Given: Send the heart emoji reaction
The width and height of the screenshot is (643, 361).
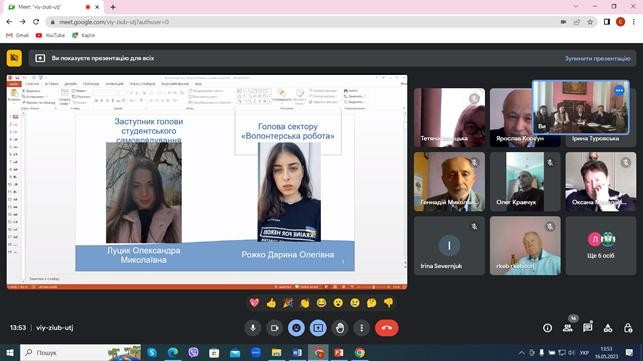Looking at the screenshot, I should coord(254,303).
